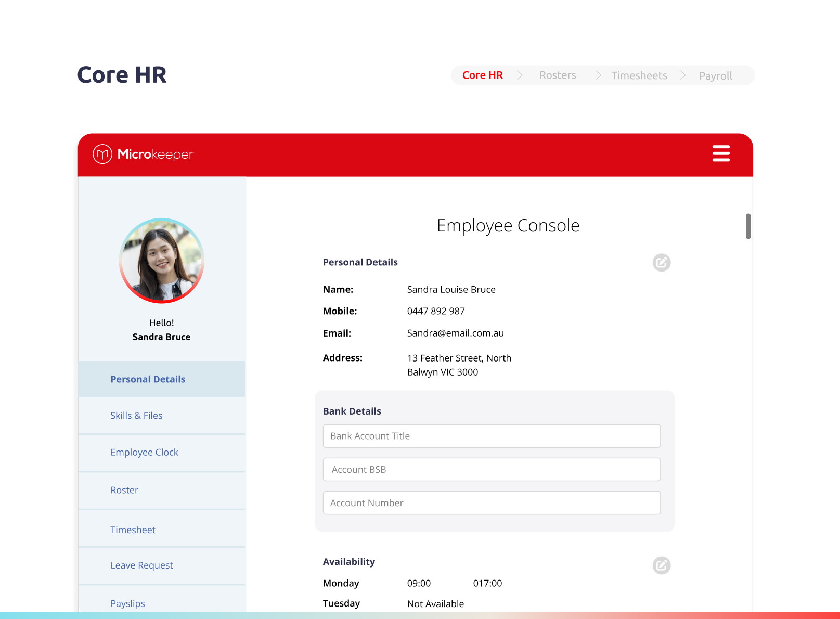Click the Bank Account Title field
This screenshot has width=840, height=619.
click(x=492, y=436)
